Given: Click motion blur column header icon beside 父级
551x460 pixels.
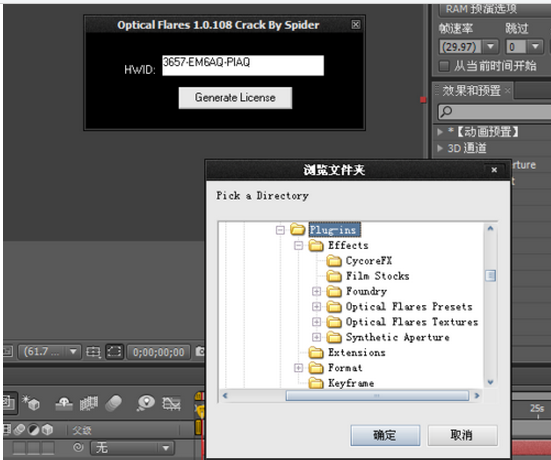Looking at the screenshot, I should 20,429.
